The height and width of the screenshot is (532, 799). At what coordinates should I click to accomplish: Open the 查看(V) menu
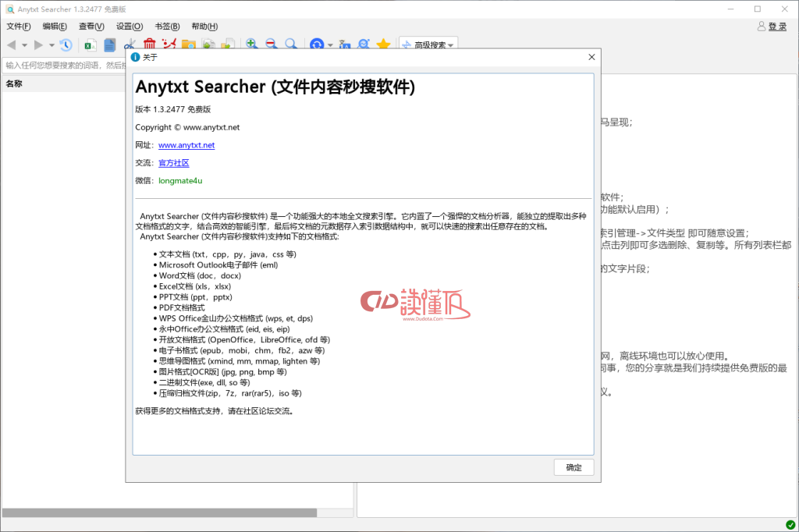91,27
